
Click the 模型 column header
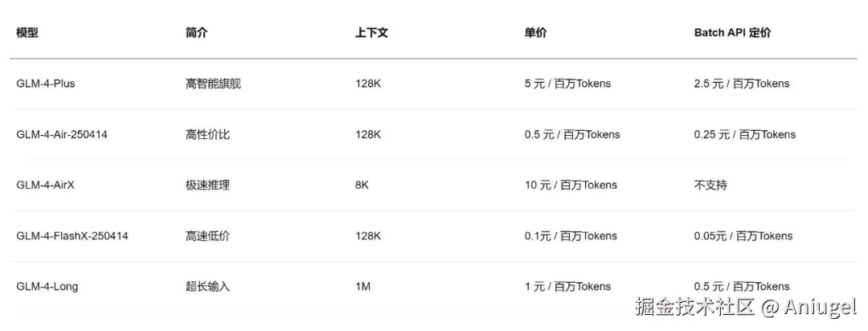click(27, 33)
